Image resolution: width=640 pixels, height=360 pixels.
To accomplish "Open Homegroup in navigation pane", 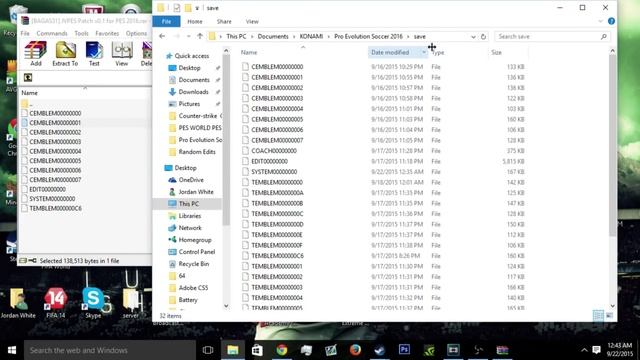I will point(190,240).
